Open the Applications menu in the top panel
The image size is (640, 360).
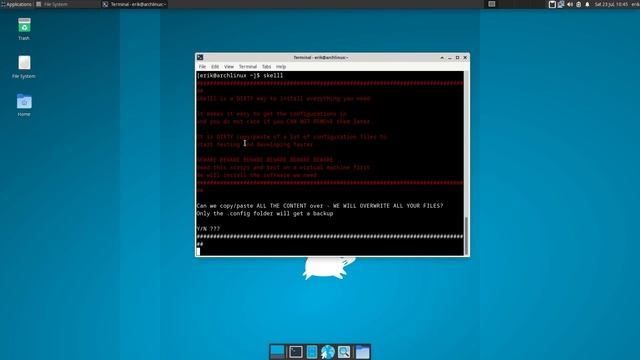tap(16, 4)
